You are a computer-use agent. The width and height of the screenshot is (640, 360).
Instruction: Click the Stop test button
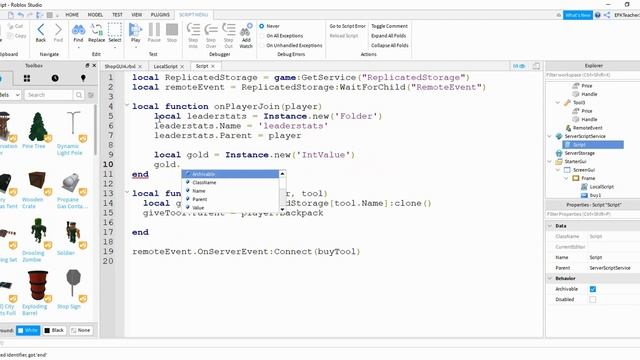172,30
